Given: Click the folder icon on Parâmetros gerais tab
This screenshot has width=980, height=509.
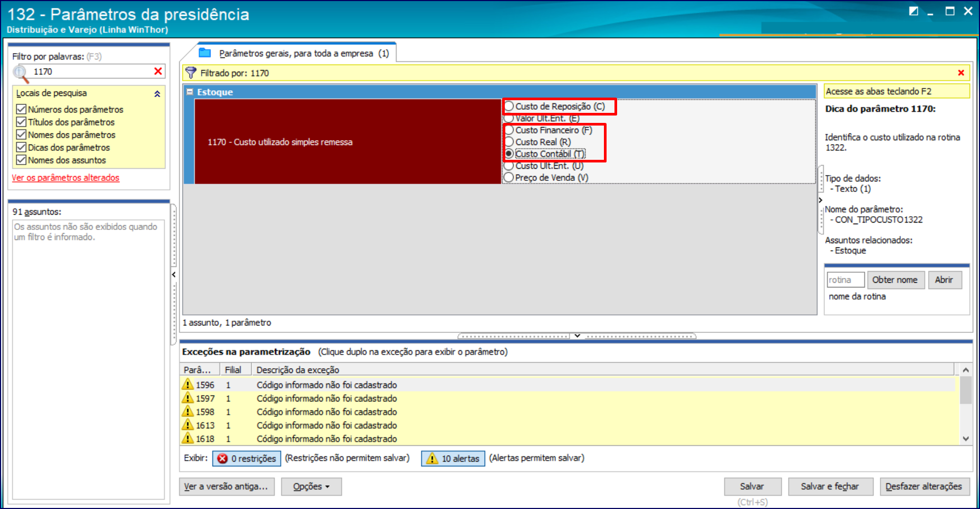Looking at the screenshot, I should (x=205, y=53).
